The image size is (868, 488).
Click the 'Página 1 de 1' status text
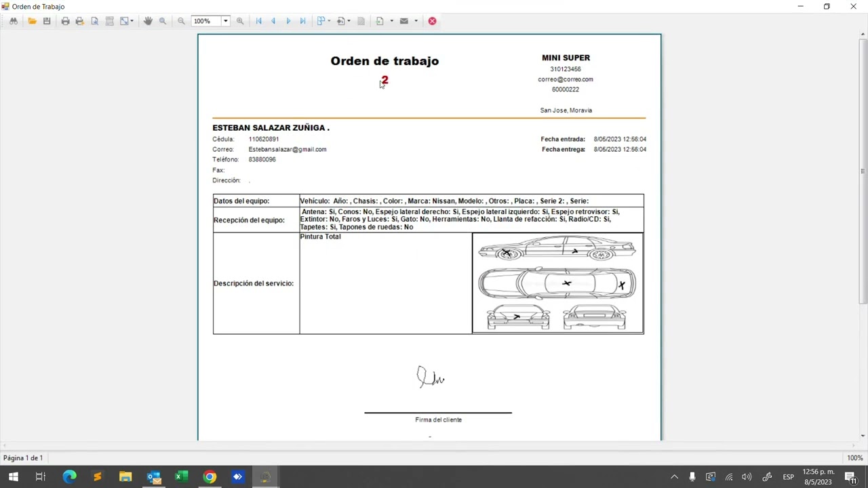[x=23, y=458]
